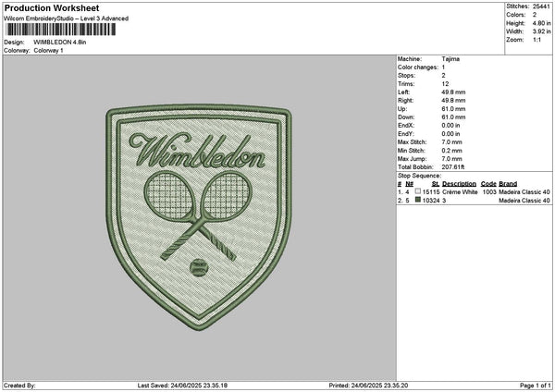This screenshot has height=392, width=555.
Task: Click the stitches count 25441
Action: (x=541, y=6)
